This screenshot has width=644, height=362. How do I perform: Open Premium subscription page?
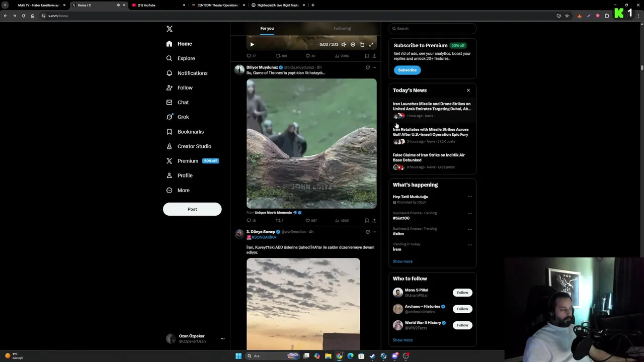coord(192,161)
